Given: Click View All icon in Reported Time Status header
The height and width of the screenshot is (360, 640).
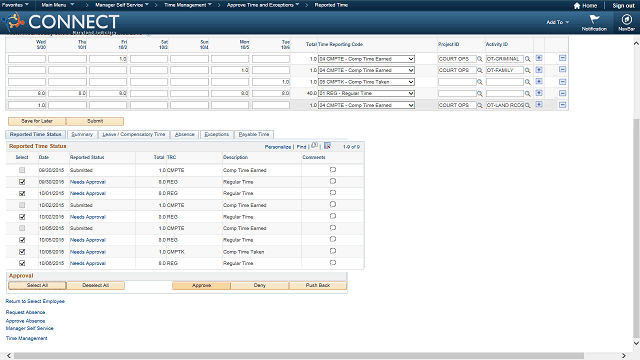Looking at the screenshot, I should point(314,146).
